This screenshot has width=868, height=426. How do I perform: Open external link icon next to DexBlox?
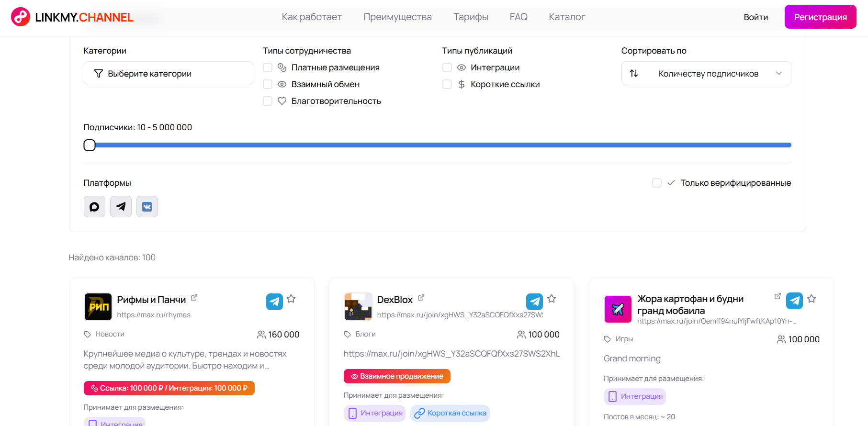click(x=421, y=298)
